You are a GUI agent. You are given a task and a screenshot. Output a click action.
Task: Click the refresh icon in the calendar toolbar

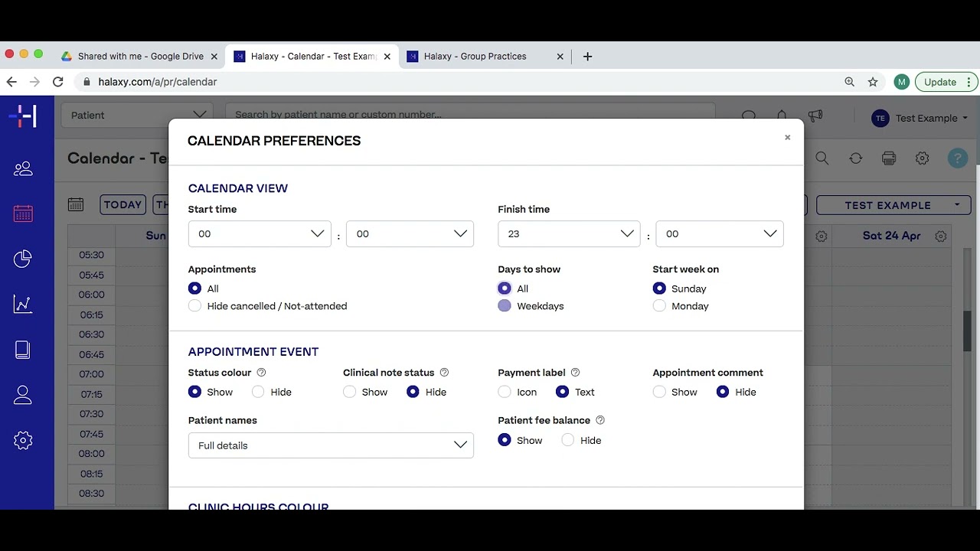(x=856, y=158)
